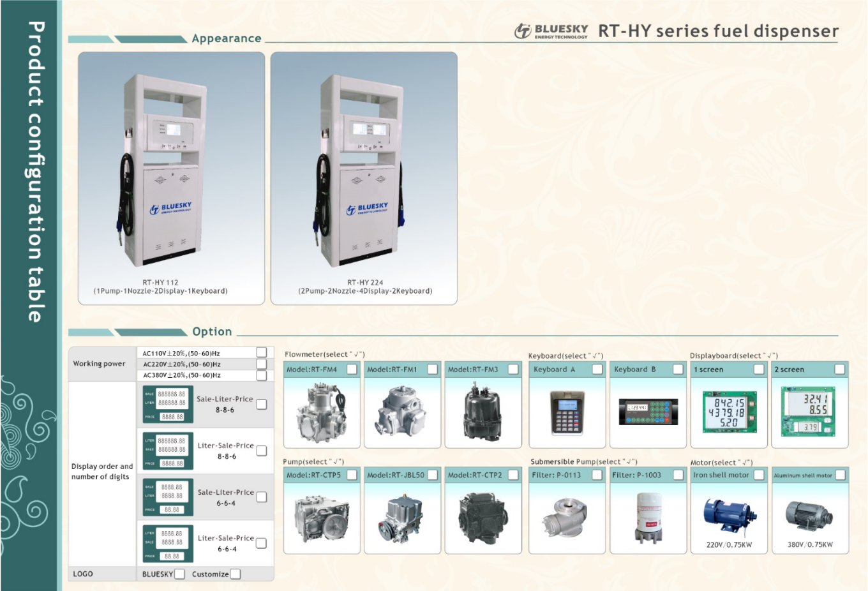Click the '380V/0.75KW' motor label
Viewport: 868px width, 591px height.
pos(810,545)
